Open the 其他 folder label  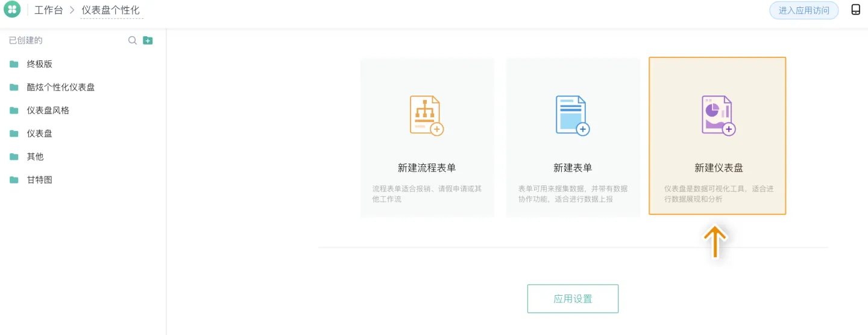(x=35, y=156)
